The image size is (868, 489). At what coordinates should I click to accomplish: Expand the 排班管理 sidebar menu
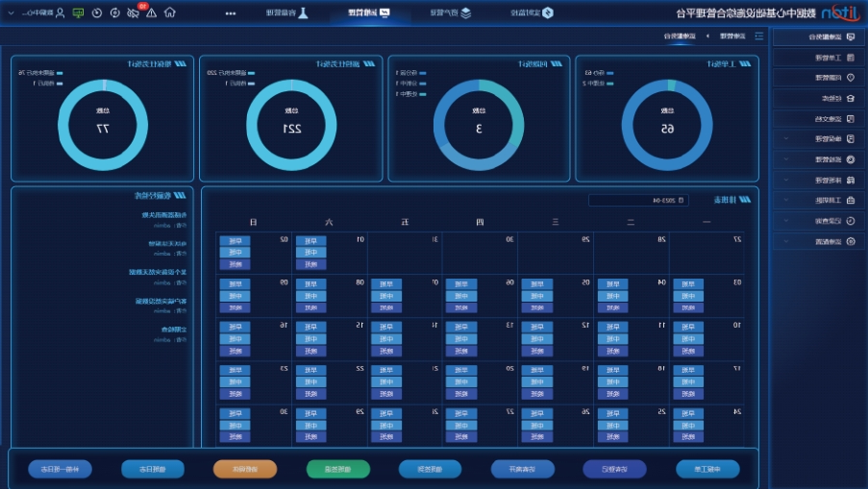coord(818,180)
